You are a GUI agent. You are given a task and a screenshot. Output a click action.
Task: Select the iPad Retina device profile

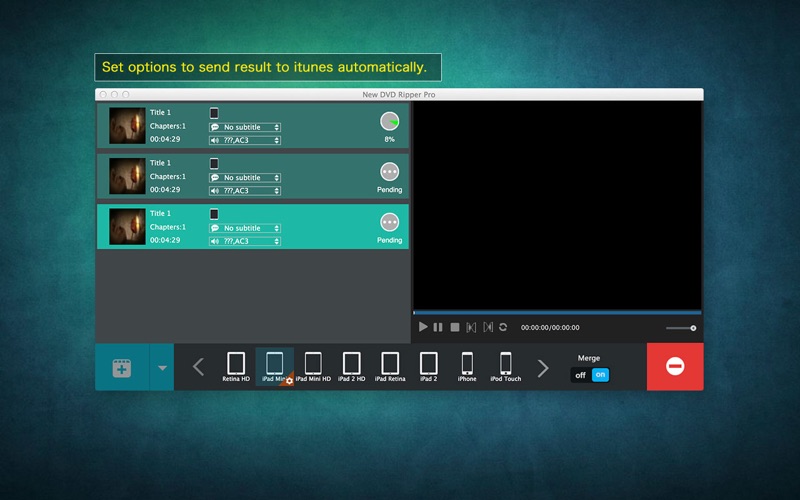click(390, 367)
